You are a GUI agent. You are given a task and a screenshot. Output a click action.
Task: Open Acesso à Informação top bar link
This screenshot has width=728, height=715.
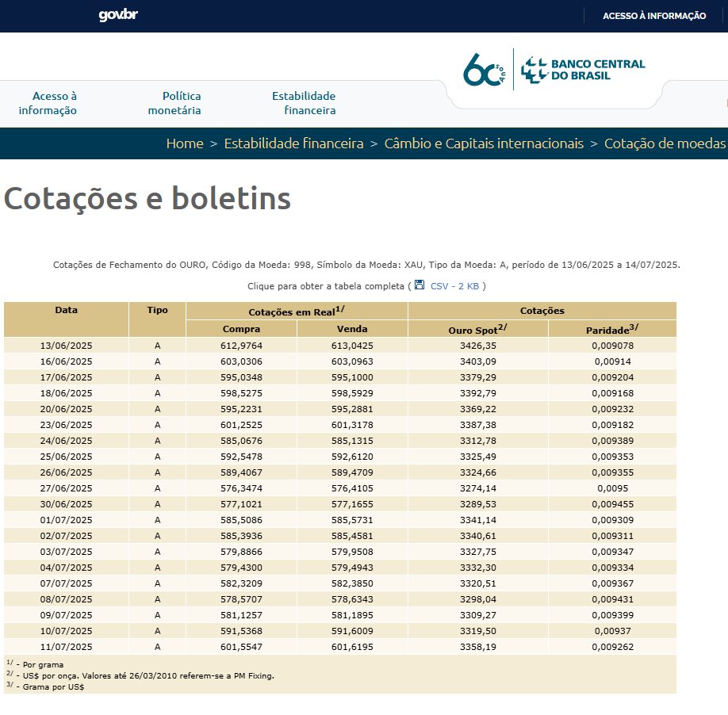(654, 16)
